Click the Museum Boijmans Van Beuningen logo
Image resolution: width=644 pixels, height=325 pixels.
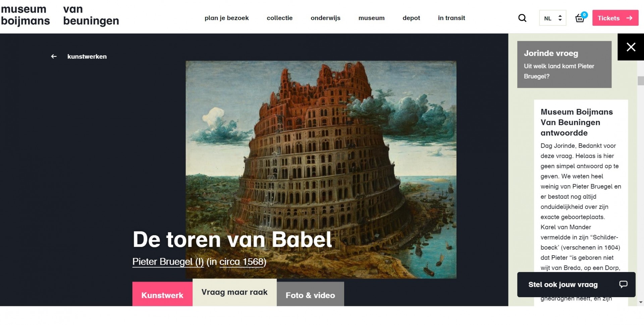pos(60,15)
